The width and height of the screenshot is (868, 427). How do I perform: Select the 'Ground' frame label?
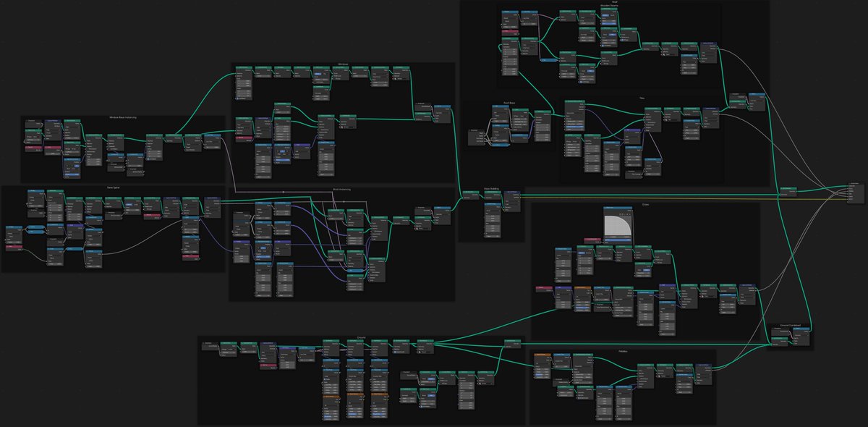click(361, 337)
